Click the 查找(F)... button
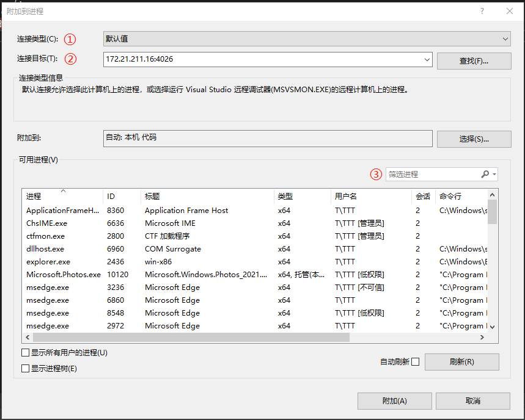 474,61
